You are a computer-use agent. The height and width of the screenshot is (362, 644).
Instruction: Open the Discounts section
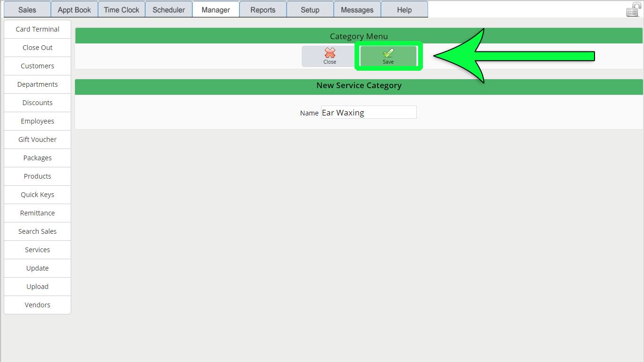tap(37, 103)
